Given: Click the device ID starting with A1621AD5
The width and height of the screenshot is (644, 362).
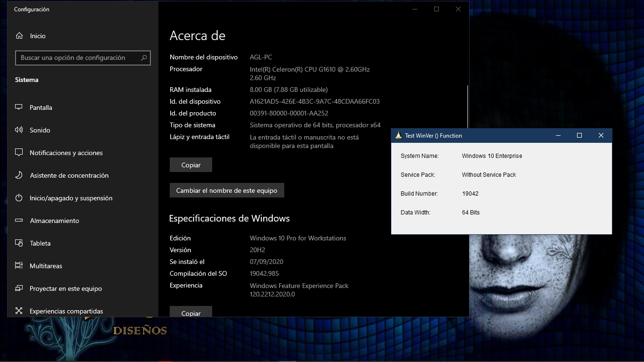Looking at the screenshot, I should pos(314,101).
